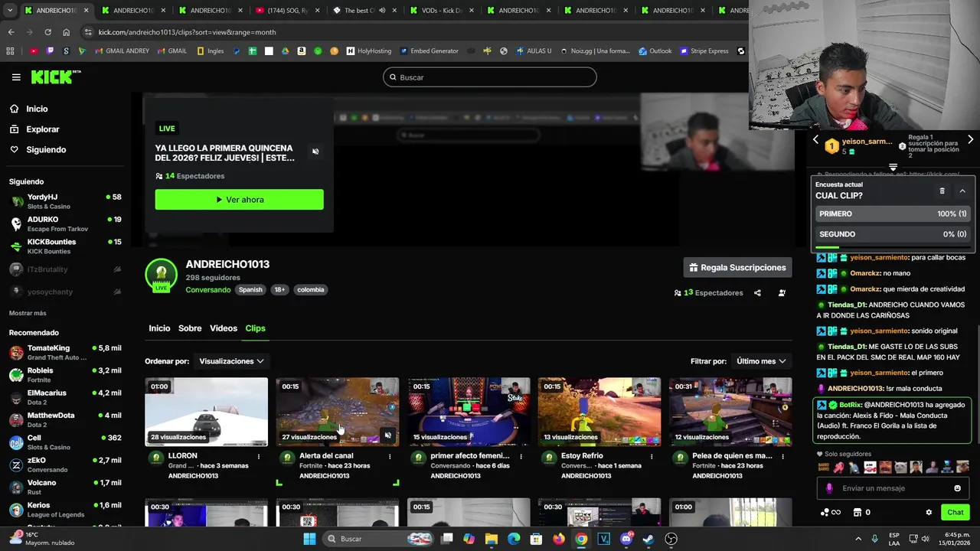Open KICKBounties followed channel

pos(65,246)
